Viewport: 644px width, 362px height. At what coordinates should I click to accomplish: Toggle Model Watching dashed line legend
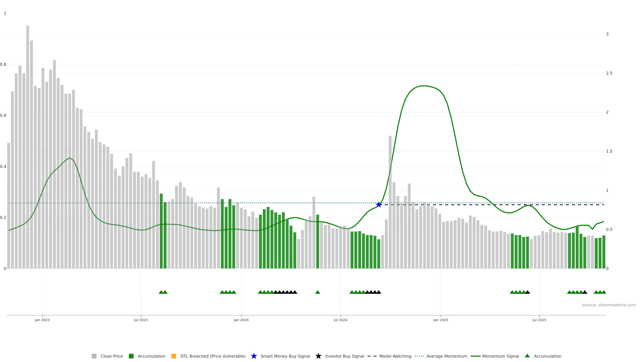click(x=372, y=356)
